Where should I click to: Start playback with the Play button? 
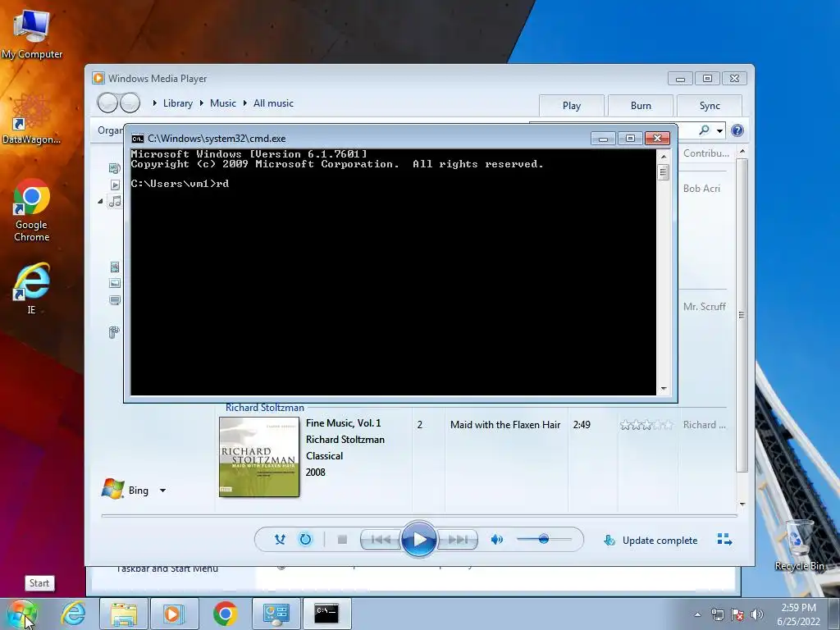coord(418,540)
